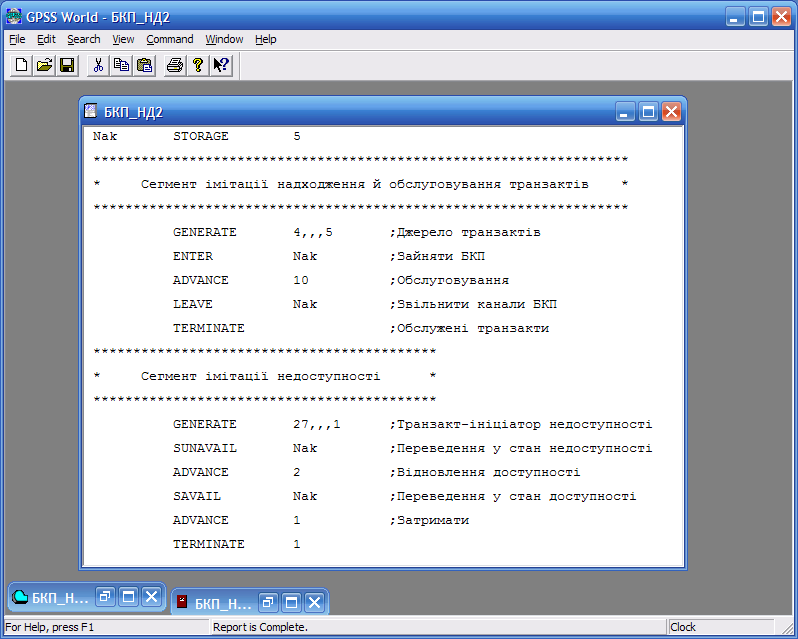
Task: Click the GPSS World application icon in title bar
Action: (14, 16)
